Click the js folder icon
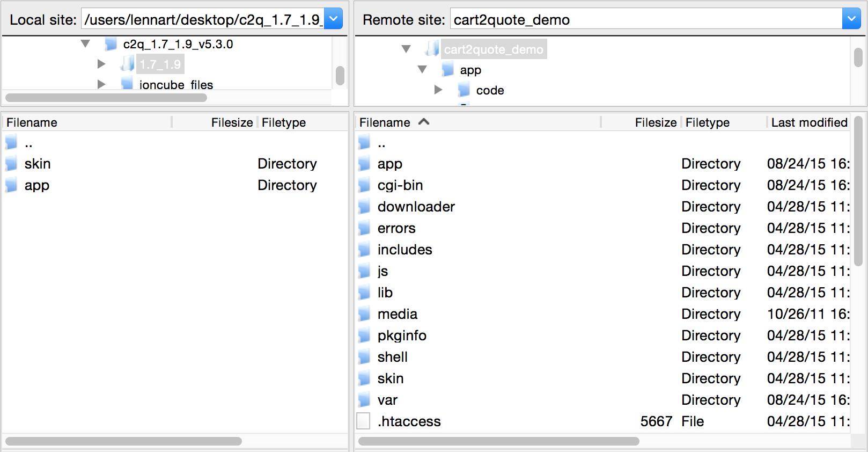 point(364,271)
